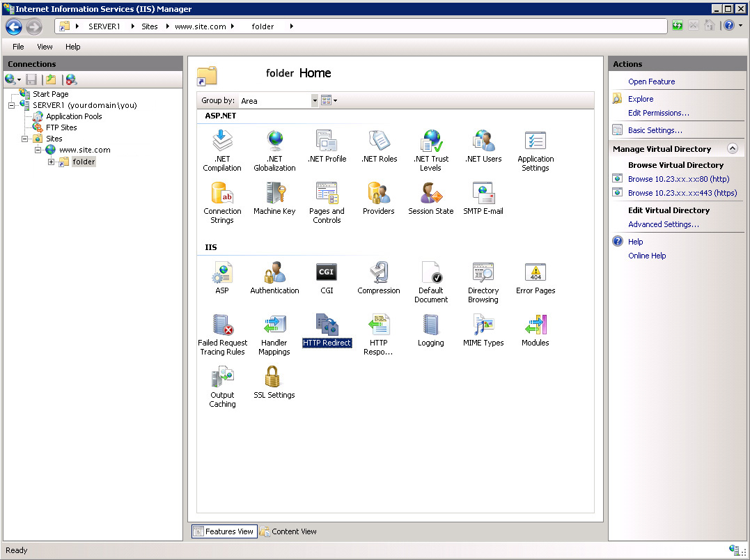Open the HTTP Response Headers feature
Viewport: 750px width, 560px height.
(378, 334)
